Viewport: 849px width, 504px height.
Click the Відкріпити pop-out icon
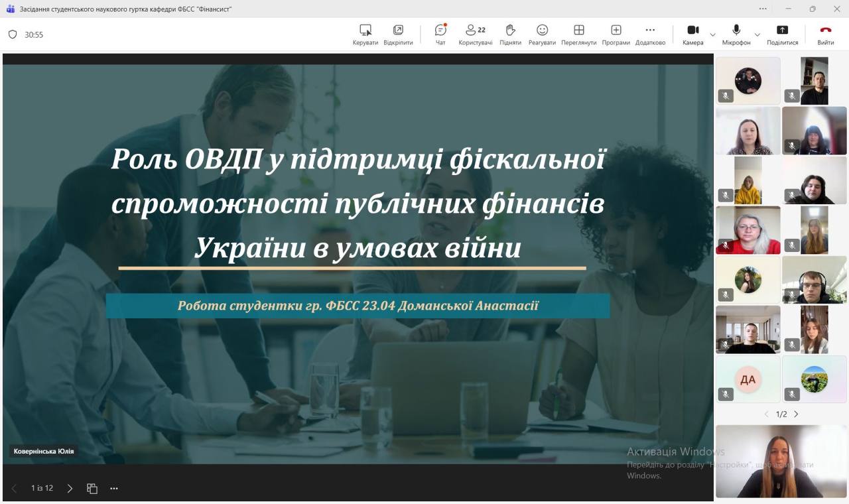click(398, 34)
